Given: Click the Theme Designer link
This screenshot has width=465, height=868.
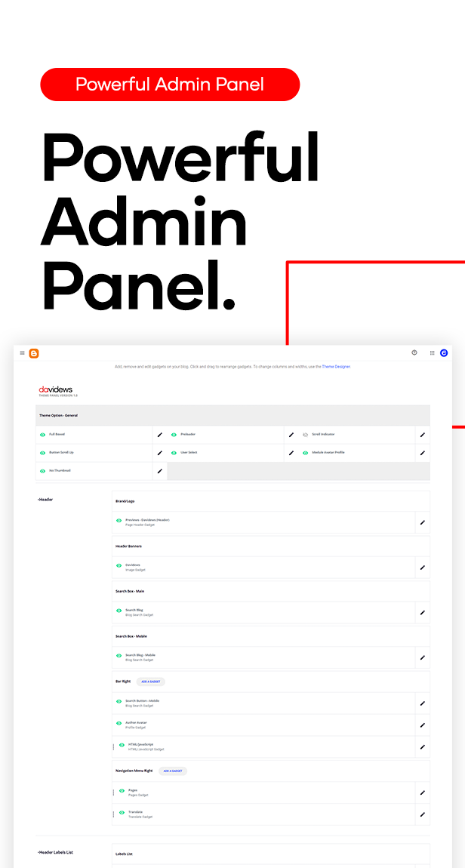Looking at the screenshot, I should [336, 367].
